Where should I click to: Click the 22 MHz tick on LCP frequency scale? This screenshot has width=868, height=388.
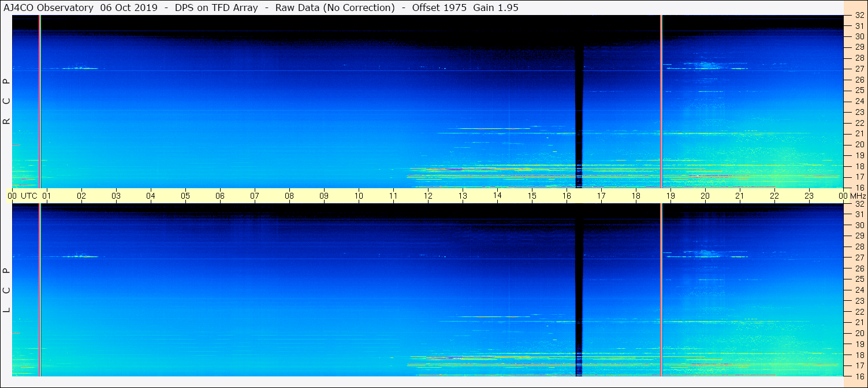pos(859,311)
